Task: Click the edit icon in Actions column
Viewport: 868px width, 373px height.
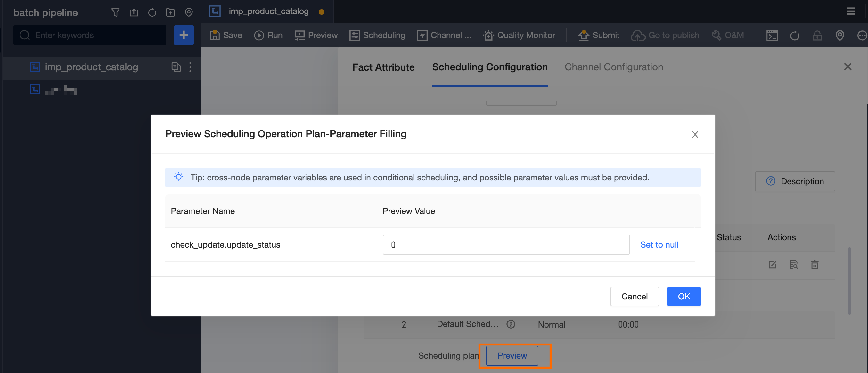Action: (x=772, y=265)
